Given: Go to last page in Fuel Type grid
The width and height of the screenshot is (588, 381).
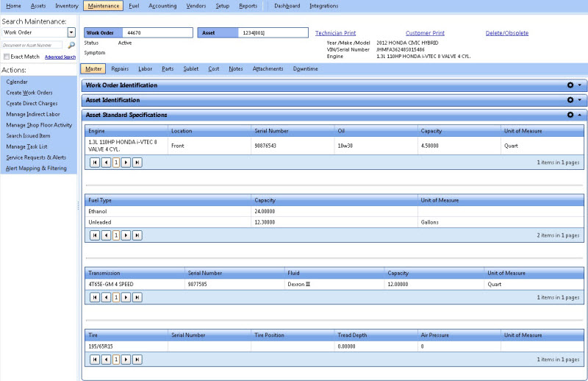Looking at the screenshot, I should pos(137,235).
